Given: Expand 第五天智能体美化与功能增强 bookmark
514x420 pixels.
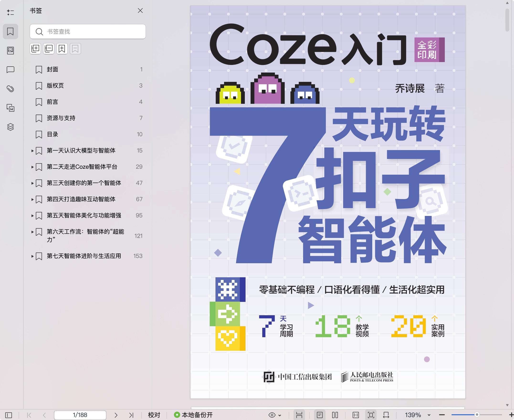Looking at the screenshot, I should [32, 215].
